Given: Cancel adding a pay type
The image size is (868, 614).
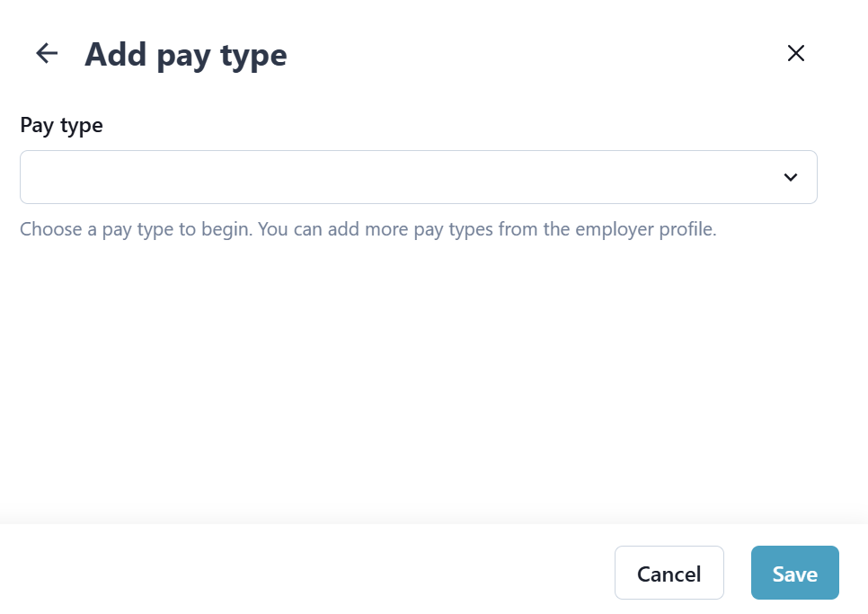Looking at the screenshot, I should point(669,573).
